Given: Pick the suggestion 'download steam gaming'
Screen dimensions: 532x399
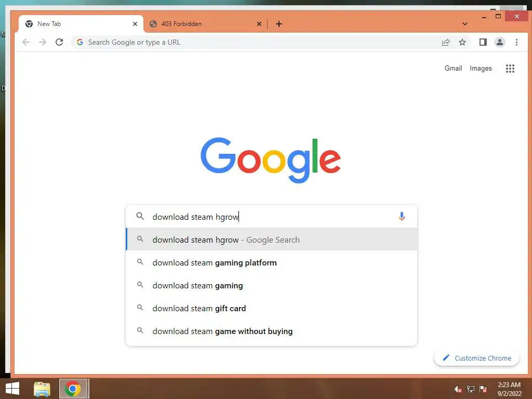Looking at the screenshot, I should tap(271, 285).
